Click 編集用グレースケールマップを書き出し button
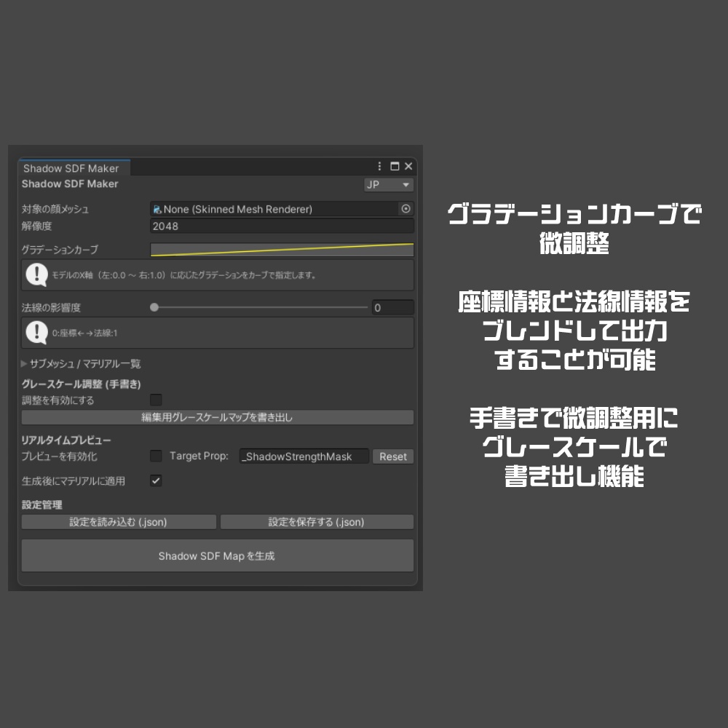 coord(217,417)
